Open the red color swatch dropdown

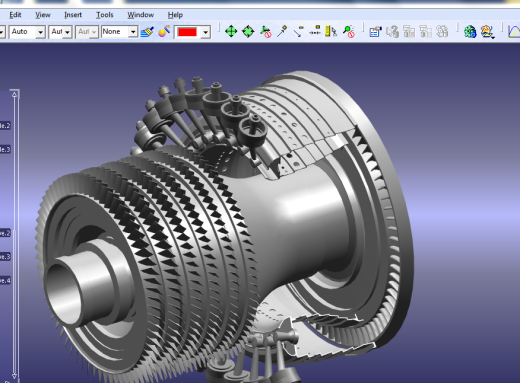[x=206, y=32]
